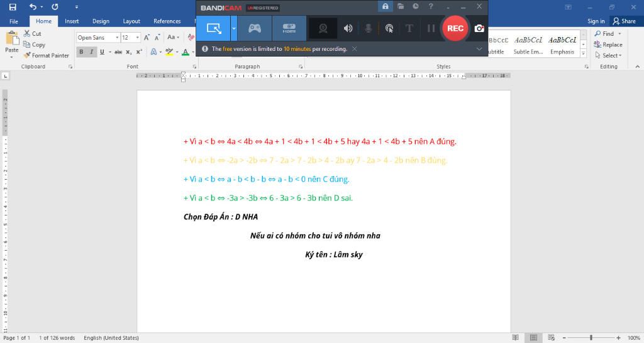Switch to the Design tab

tap(101, 21)
